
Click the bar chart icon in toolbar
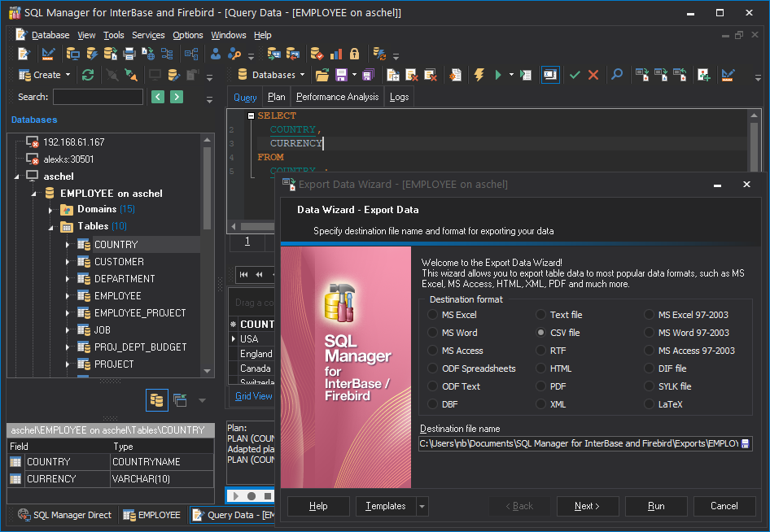click(336, 54)
